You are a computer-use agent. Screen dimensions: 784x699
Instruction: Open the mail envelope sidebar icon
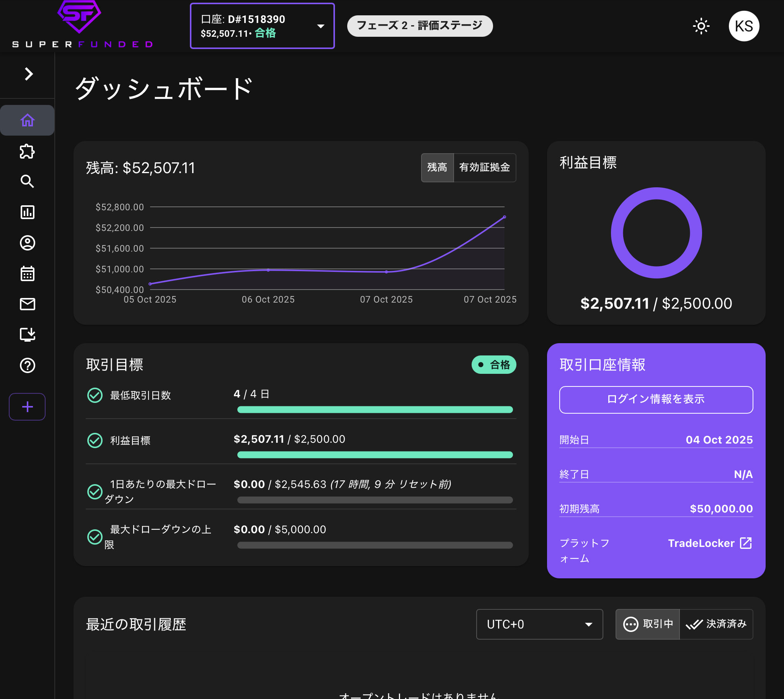pos(27,304)
